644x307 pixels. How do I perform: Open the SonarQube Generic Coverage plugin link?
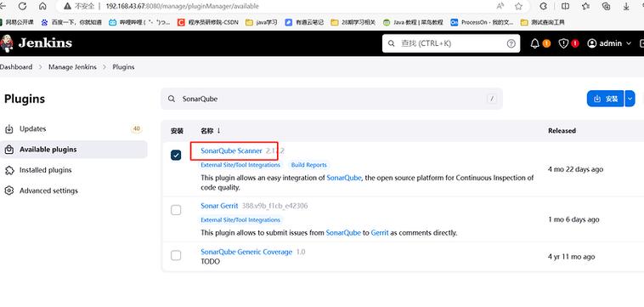pyautogui.click(x=246, y=252)
